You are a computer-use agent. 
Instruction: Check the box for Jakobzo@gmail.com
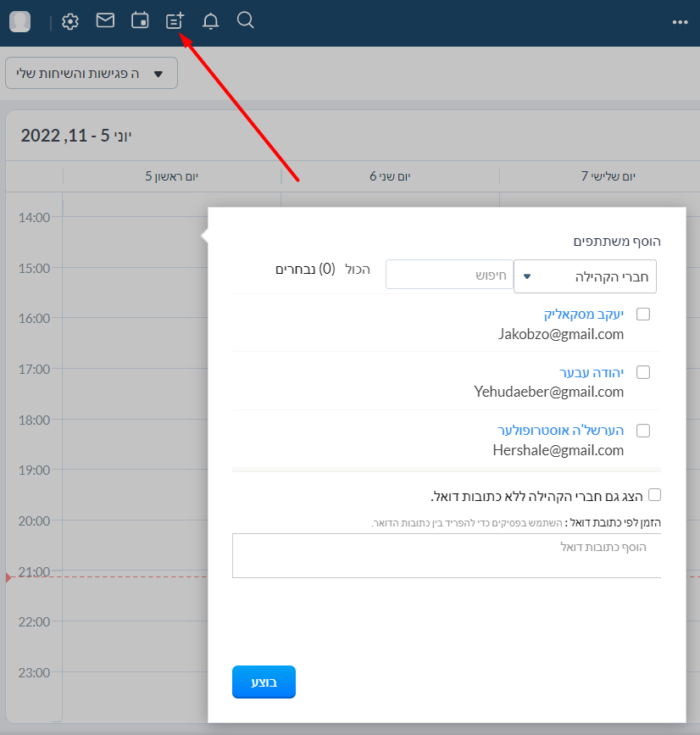[x=643, y=315]
